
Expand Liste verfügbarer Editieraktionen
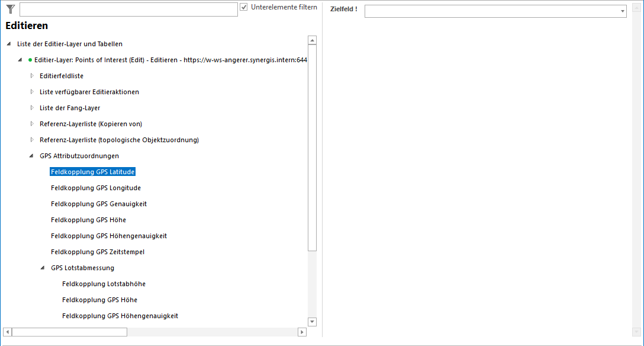click(x=32, y=92)
